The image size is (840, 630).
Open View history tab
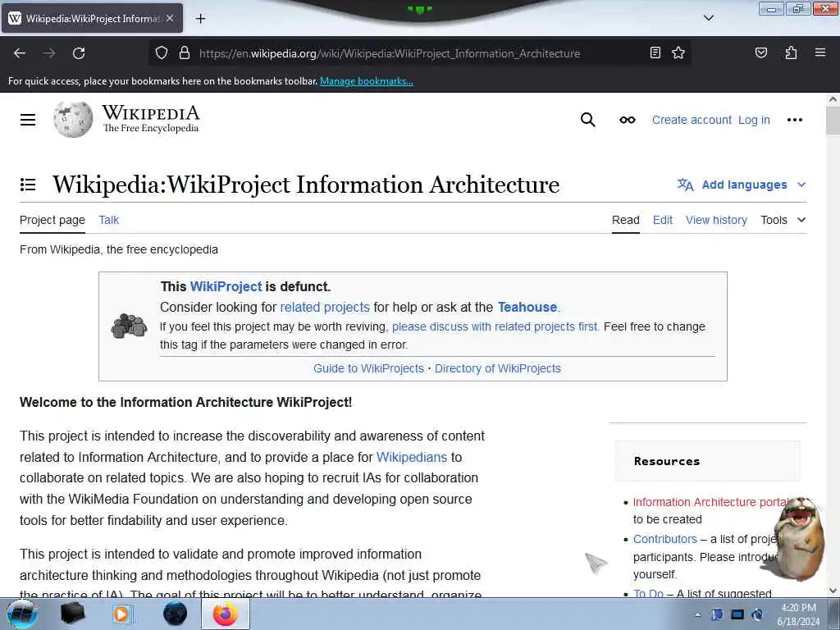click(716, 220)
